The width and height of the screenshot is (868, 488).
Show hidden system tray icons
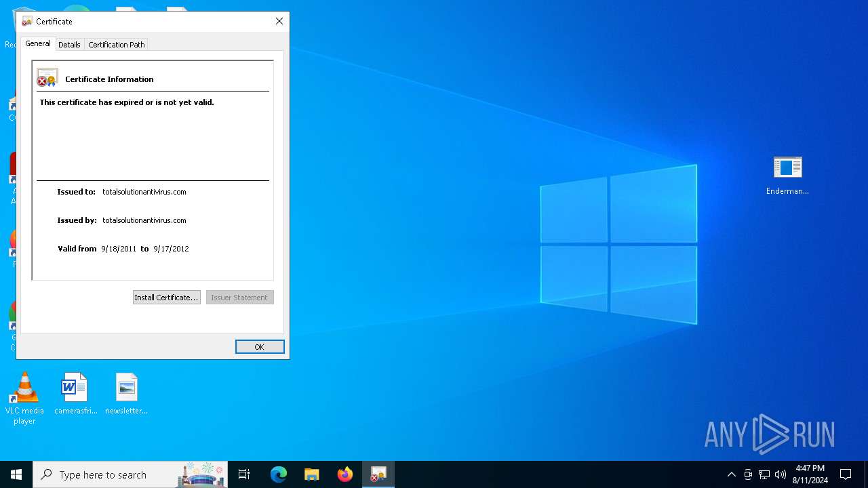point(731,474)
